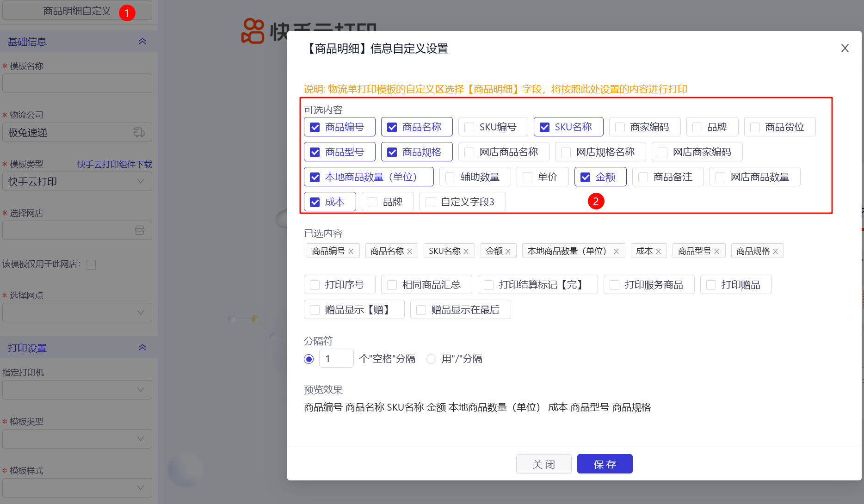The width and height of the screenshot is (864, 504).
Task: Uncheck the 商品编号 checkbox
Action: click(315, 127)
